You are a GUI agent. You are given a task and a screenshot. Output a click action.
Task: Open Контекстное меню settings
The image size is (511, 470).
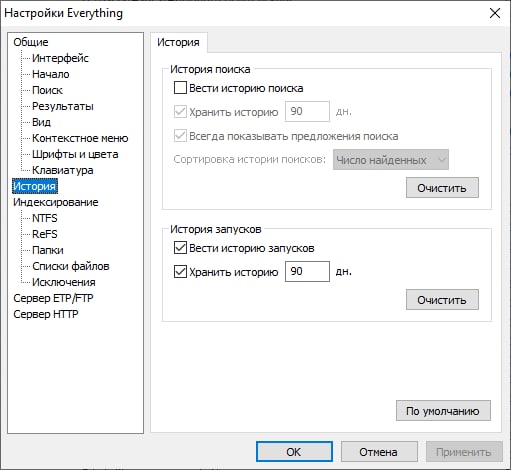tap(80, 138)
